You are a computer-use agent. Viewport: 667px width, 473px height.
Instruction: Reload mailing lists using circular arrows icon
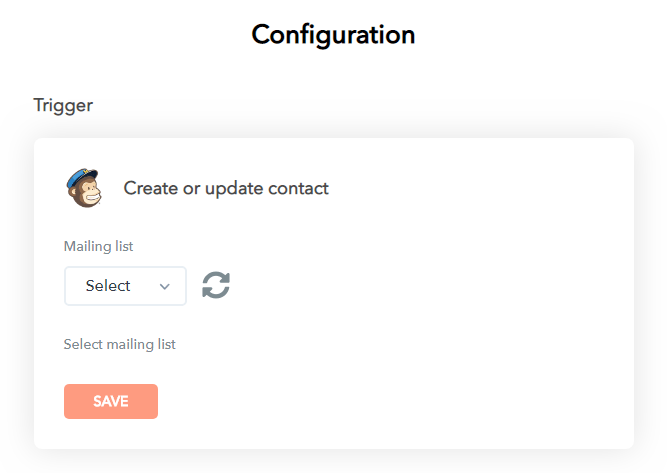(216, 285)
